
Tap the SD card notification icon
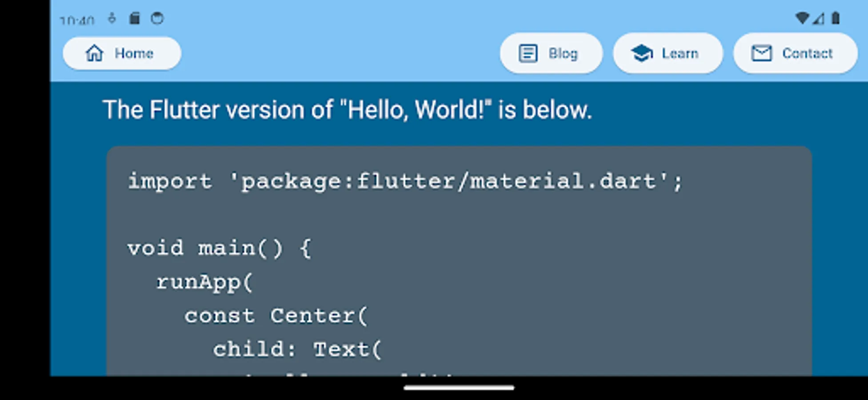[134, 18]
